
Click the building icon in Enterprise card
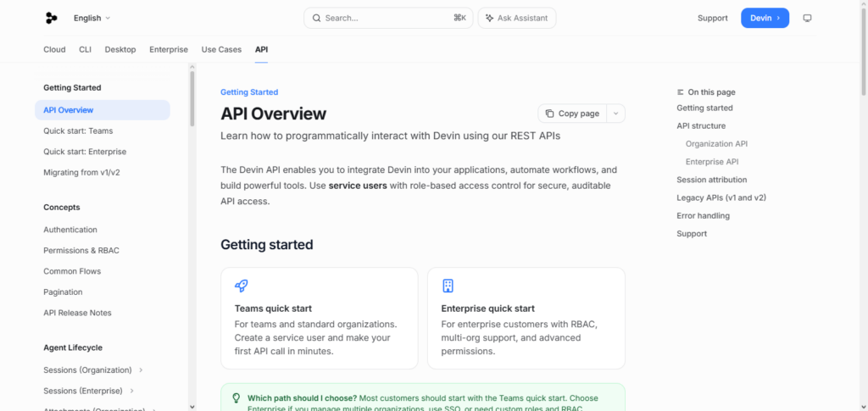coord(448,286)
